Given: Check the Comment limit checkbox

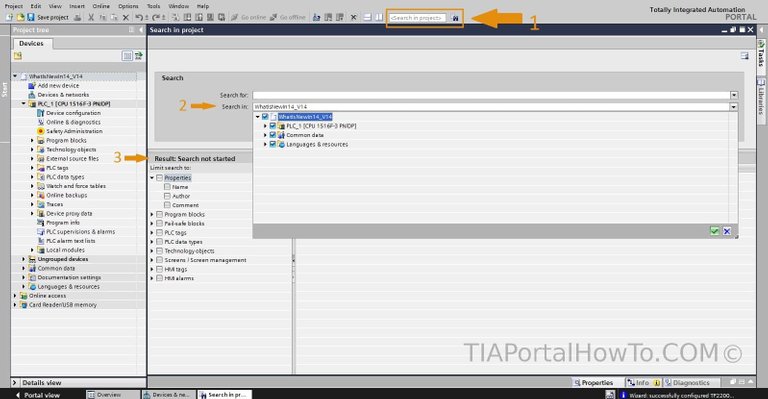Looking at the screenshot, I should coord(168,205).
